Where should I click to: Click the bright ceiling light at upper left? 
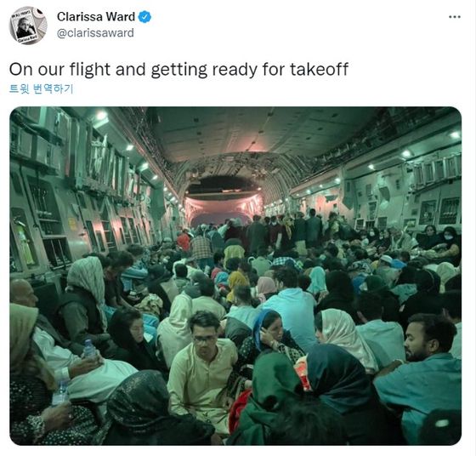(x=101, y=116)
